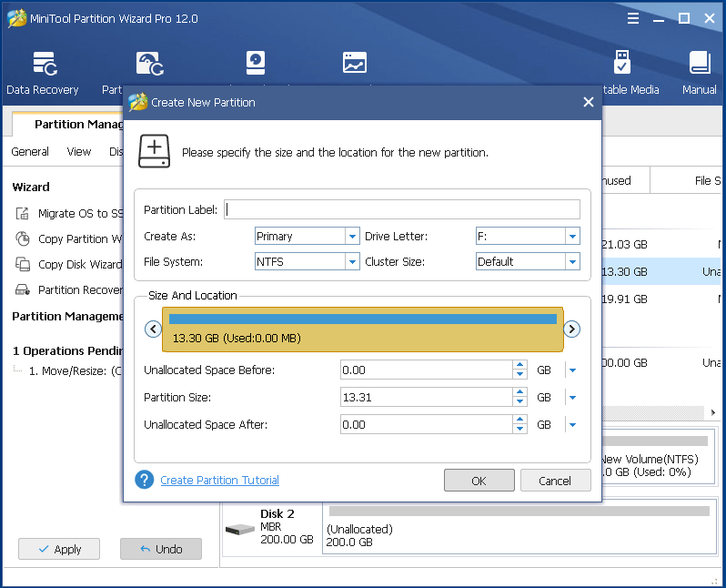726x588 pixels.
Task: Select the 13.30 GB row in the partition list
Action: tap(661, 271)
